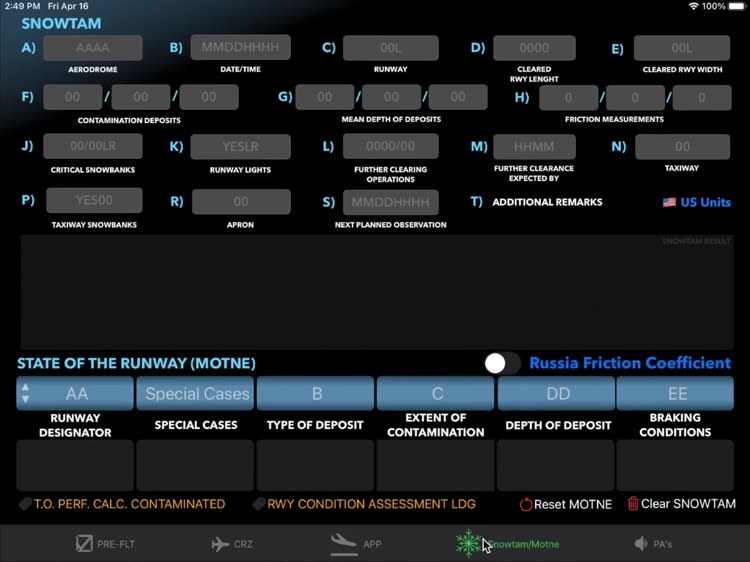
Task: Click the Runway 00L field in C
Action: [x=390, y=48]
